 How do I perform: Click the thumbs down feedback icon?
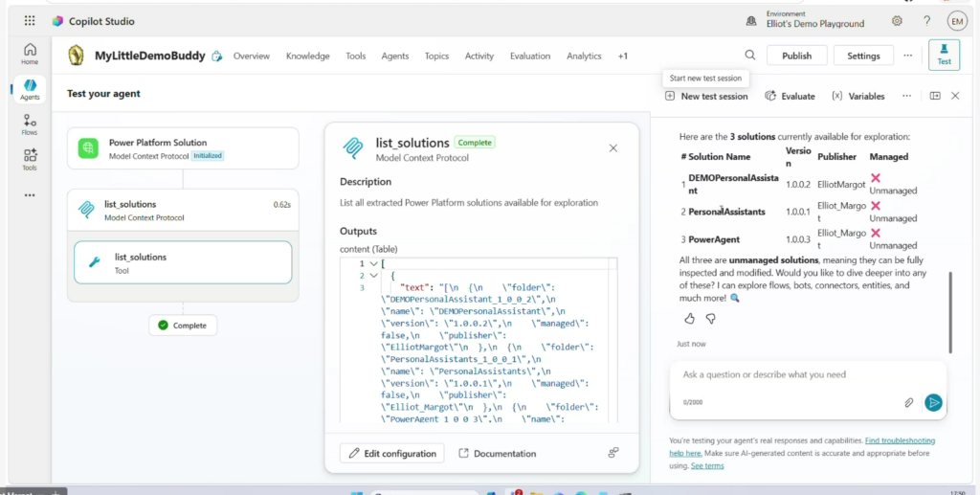(x=710, y=318)
